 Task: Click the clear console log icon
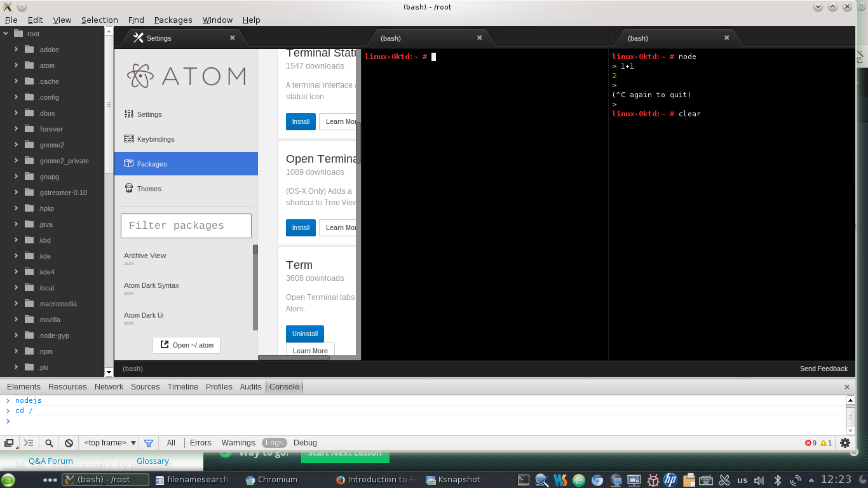coord(69,443)
